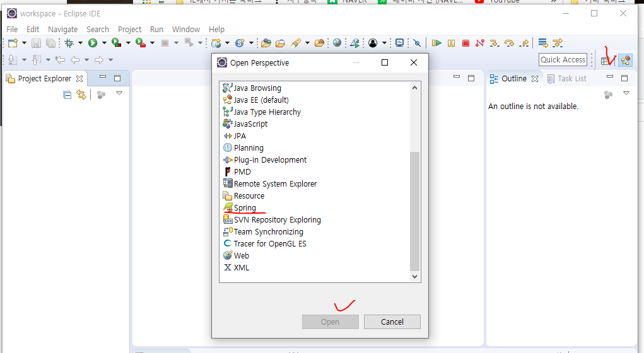Click the Open button in dialog

pos(331,322)
